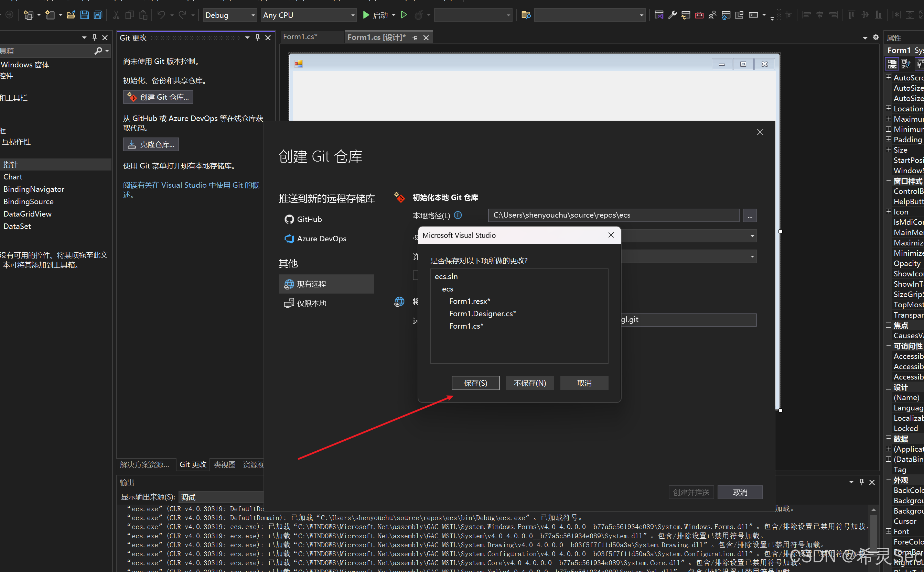This screenshot has height=572, width=924.
Task: Toggle pin on Git Changes panel
Action: [257, 37]
